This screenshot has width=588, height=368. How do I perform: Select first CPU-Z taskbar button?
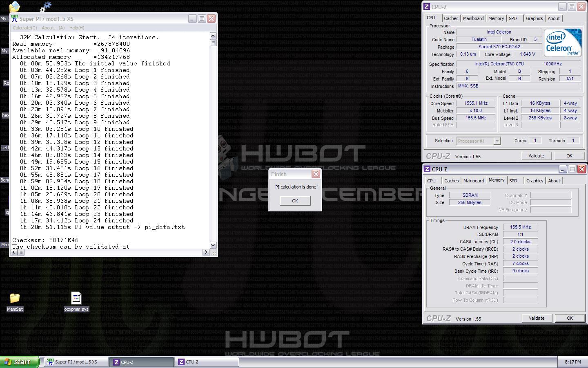pos(141,362)
